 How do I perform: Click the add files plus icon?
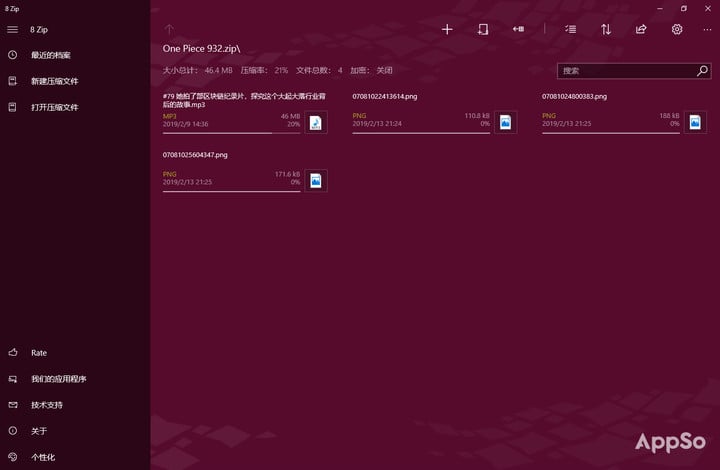[447, 29]
